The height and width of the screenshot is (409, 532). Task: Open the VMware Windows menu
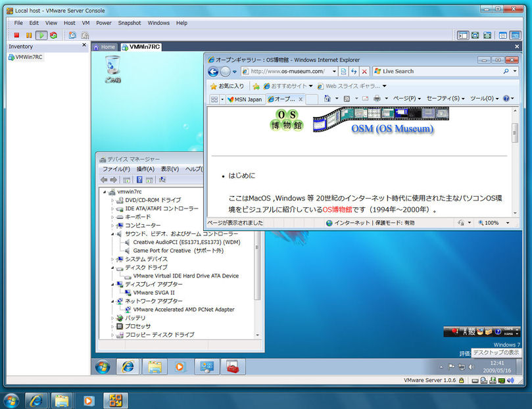pos(158,23)
